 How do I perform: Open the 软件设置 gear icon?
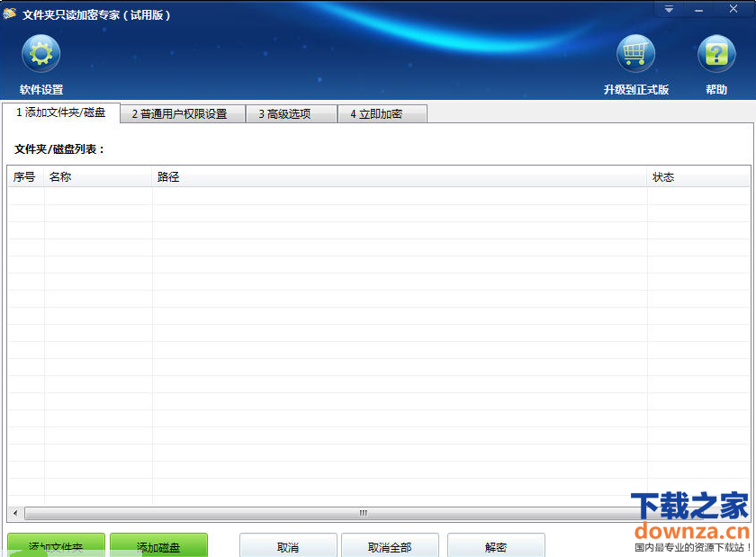[x=40, y=54]
